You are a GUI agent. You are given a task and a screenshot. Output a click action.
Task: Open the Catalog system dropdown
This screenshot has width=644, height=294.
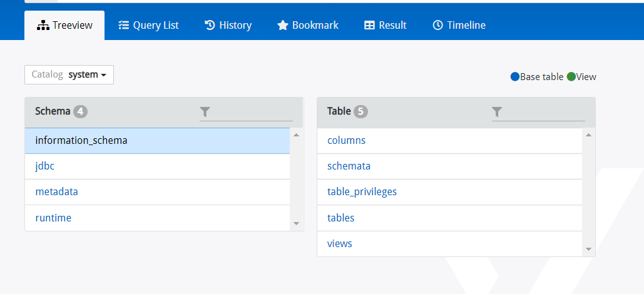click(69, 74)
